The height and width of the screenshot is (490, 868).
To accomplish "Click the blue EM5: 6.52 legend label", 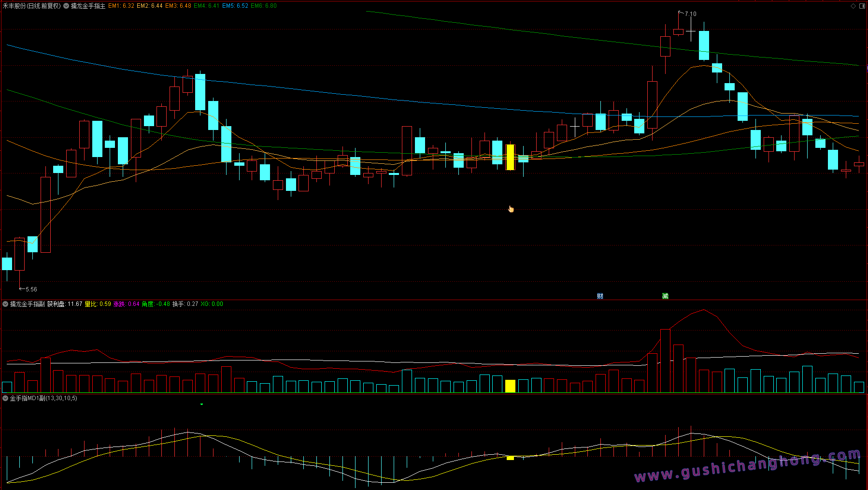I will pyautogui.click(x=235, y=6).
